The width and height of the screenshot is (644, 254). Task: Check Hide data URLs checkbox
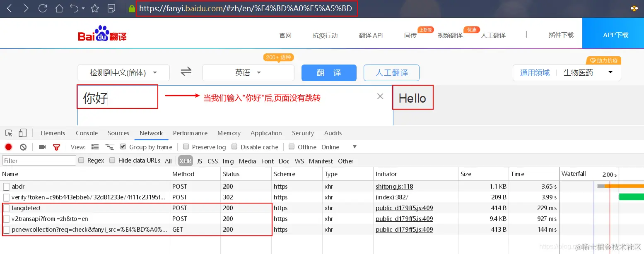(112, 160)
